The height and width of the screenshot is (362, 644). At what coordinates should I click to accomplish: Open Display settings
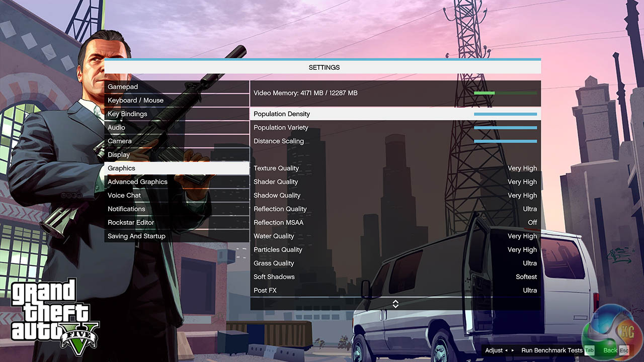177,155
